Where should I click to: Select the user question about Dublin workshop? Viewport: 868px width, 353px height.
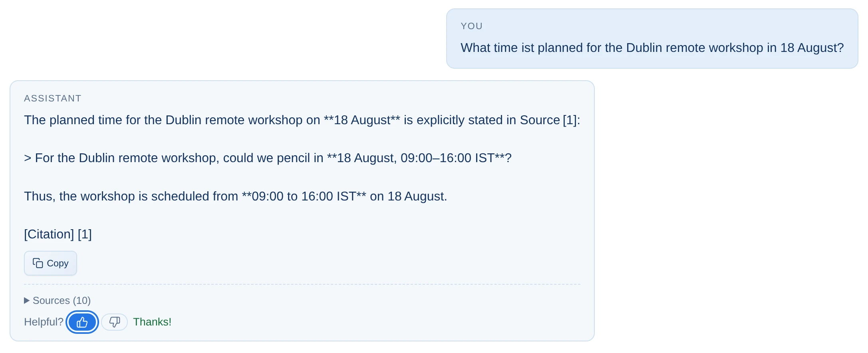[x=652, y=48]
